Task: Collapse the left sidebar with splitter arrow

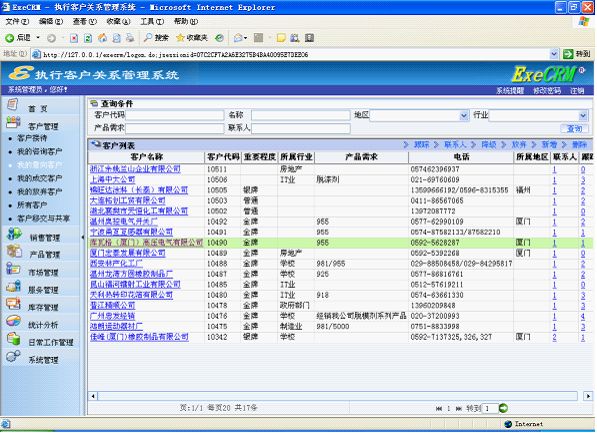Action: pyautogui.click(x=83, y=237)
